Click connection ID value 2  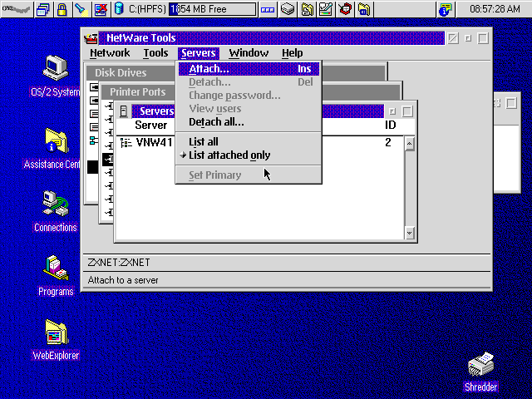[388, 142]
